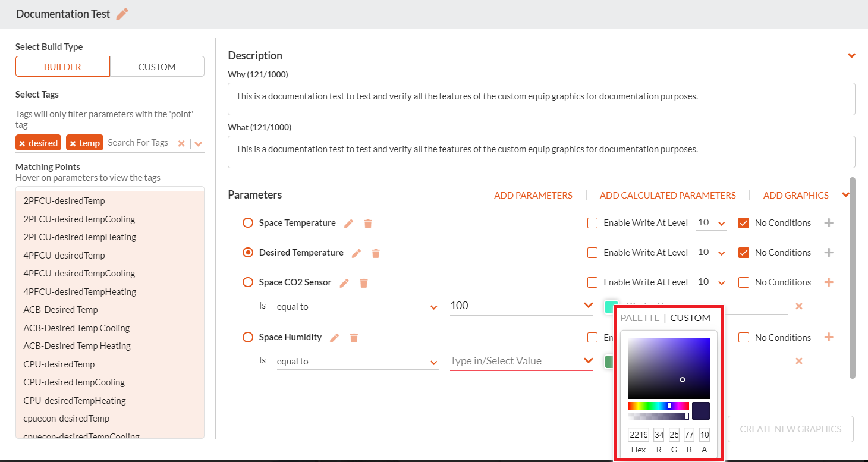Select the Space Humidity radio button
The height and width of the screenshot is (462, 868).
[248, 337]
